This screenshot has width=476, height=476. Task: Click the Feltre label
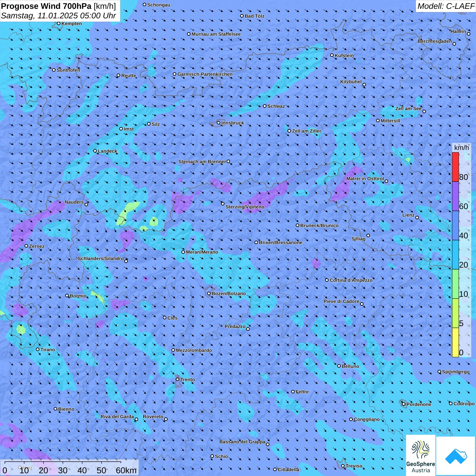point(302,392)
